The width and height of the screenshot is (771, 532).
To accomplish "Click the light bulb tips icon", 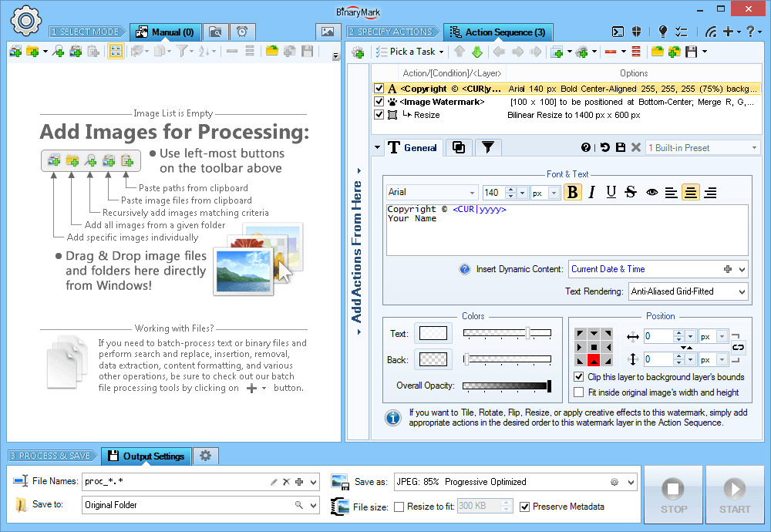I will pyautogui.click(x=663, y=32).
